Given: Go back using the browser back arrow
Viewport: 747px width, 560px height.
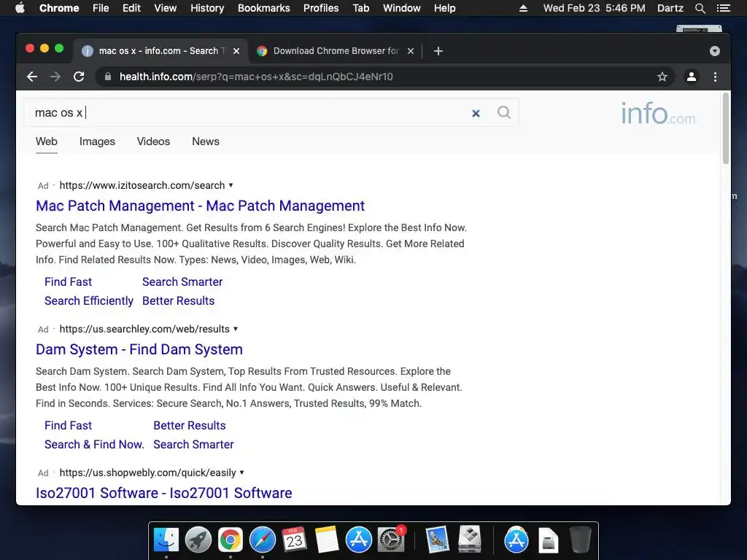Looking at the screenshot, I should point(32,77).
